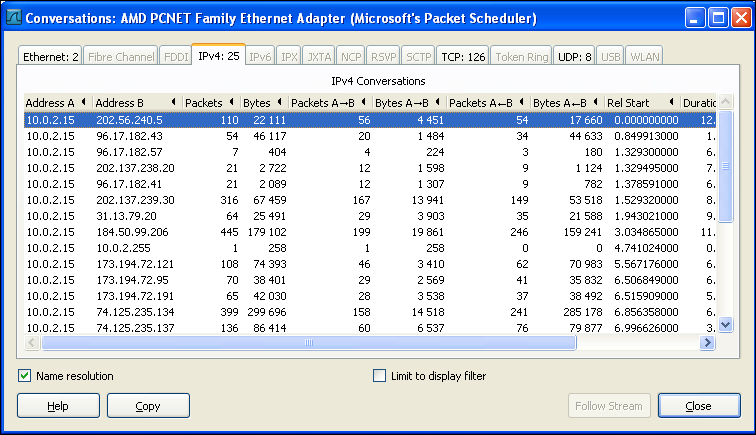Image resolution: width=756 pixels, height=435 pixels.
Task: Click sort arrow on Bytes A→B column
Action: point(438,102)
